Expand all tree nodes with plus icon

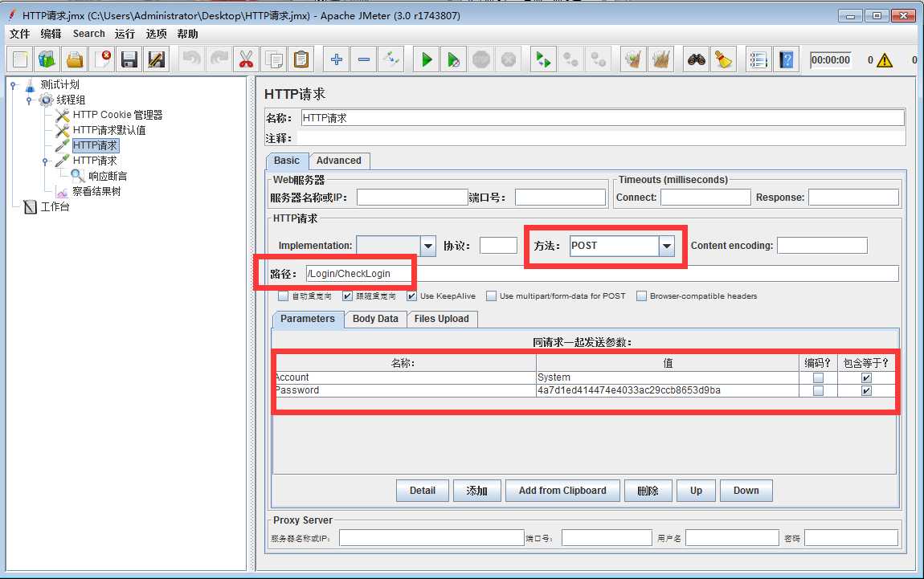pos(337,59)
